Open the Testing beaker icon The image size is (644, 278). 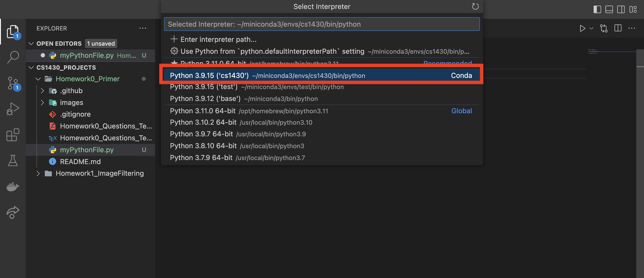pyautogui.click(x=13, y=160)
